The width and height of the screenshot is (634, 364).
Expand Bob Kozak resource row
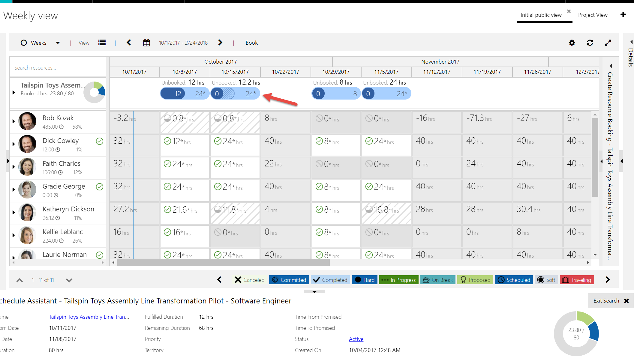[x=14, y=121]
